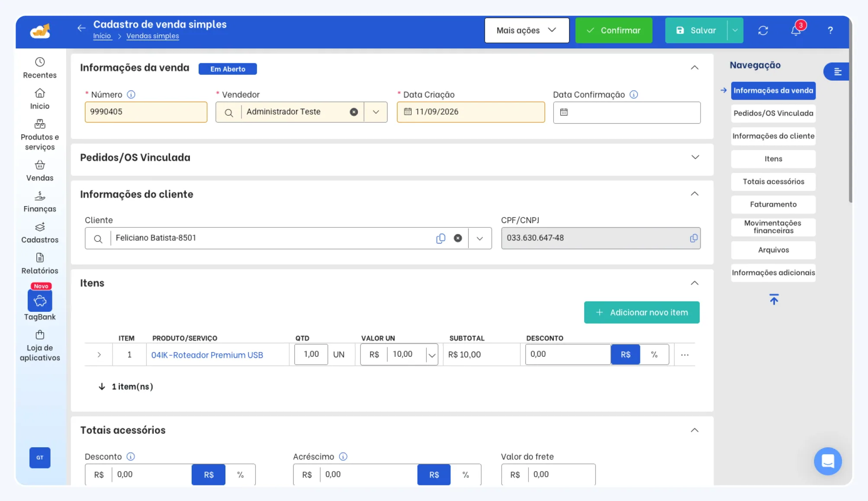
Task: Expand item row 1 details
Action: (x=99, y=355)
